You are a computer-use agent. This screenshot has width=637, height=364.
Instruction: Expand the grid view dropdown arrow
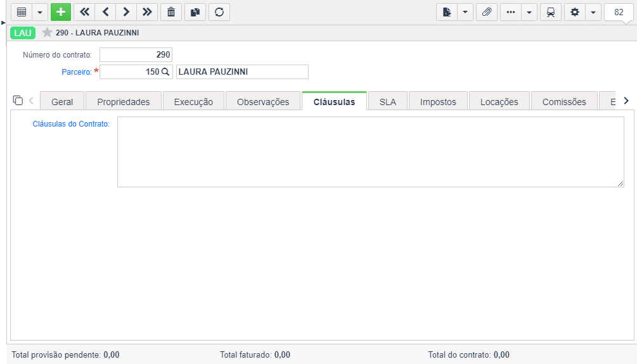[x=40, y=12]
